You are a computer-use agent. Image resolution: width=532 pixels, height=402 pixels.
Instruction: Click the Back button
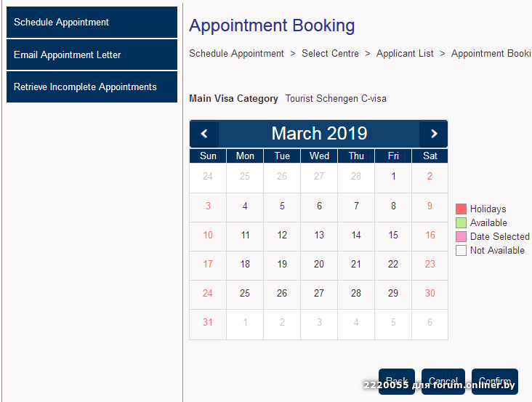point(397,381)
